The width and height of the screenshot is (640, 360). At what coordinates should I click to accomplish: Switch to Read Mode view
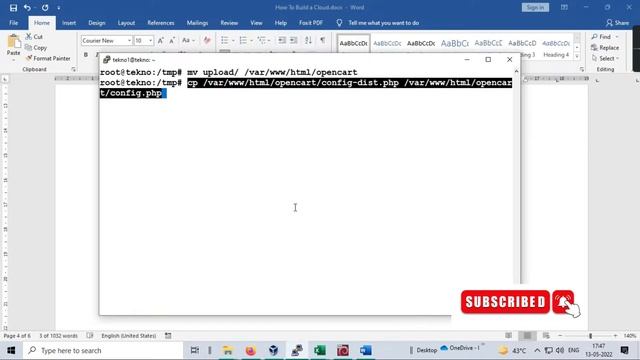tap(508, 336)
